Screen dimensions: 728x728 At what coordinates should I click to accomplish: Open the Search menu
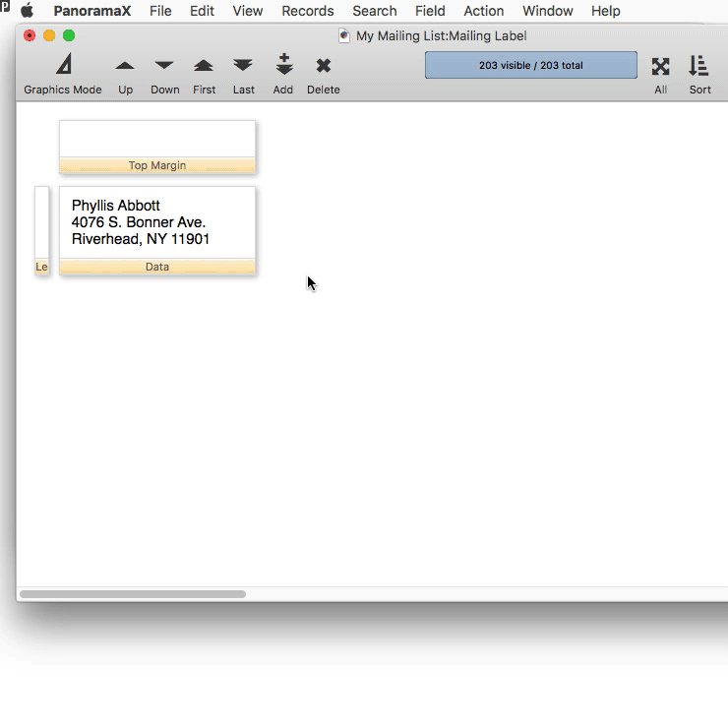(x=374, y=11)
